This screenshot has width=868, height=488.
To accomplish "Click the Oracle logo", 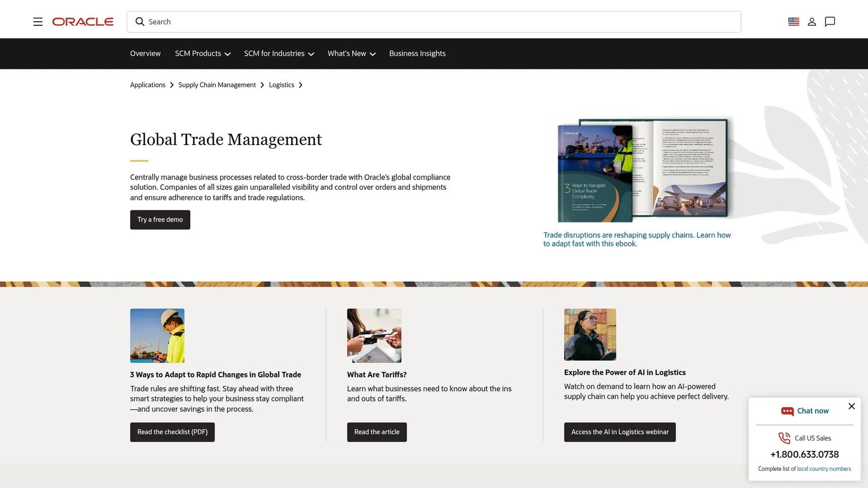I will pos(83,22).
